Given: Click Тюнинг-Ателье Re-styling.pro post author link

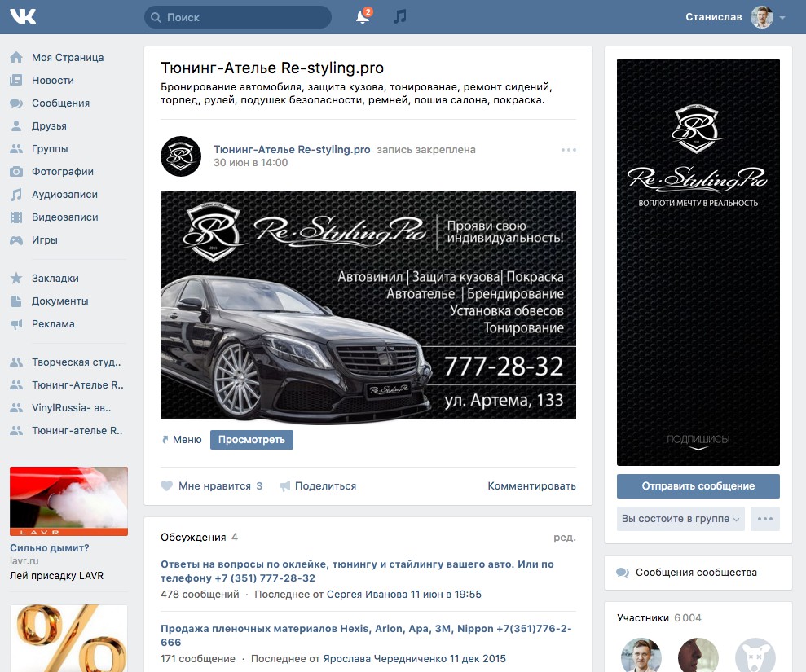Looking at the screenshot, I should click(x=292, y=150).
